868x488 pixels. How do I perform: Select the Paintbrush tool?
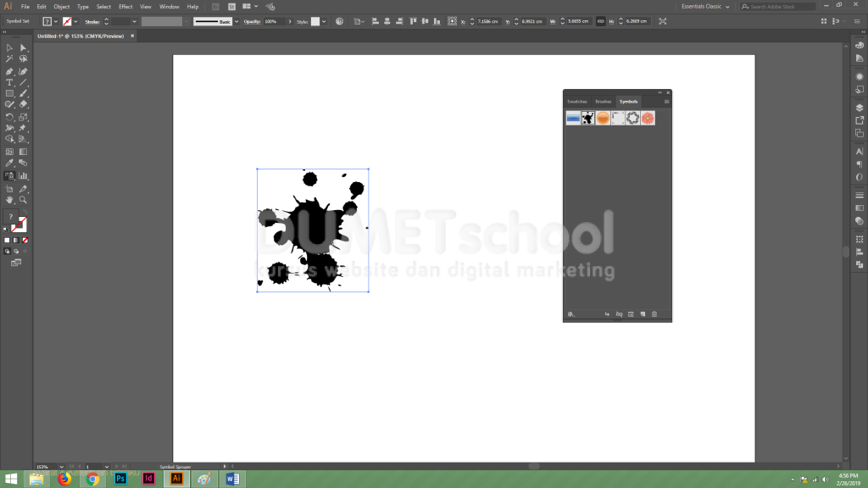click(x=23, y=93)
